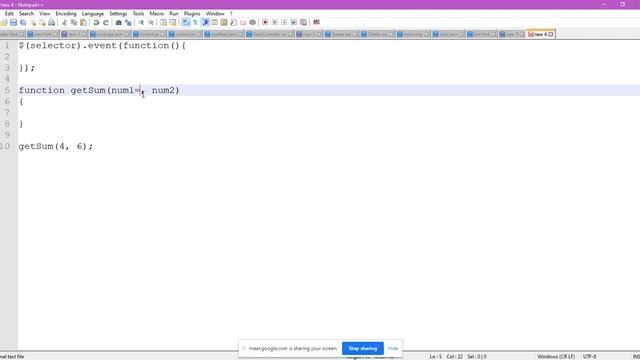Screen dimensions: 640x360
Task: Click the Zoom Out toolbar icon
Action: (x=151, y=22)
